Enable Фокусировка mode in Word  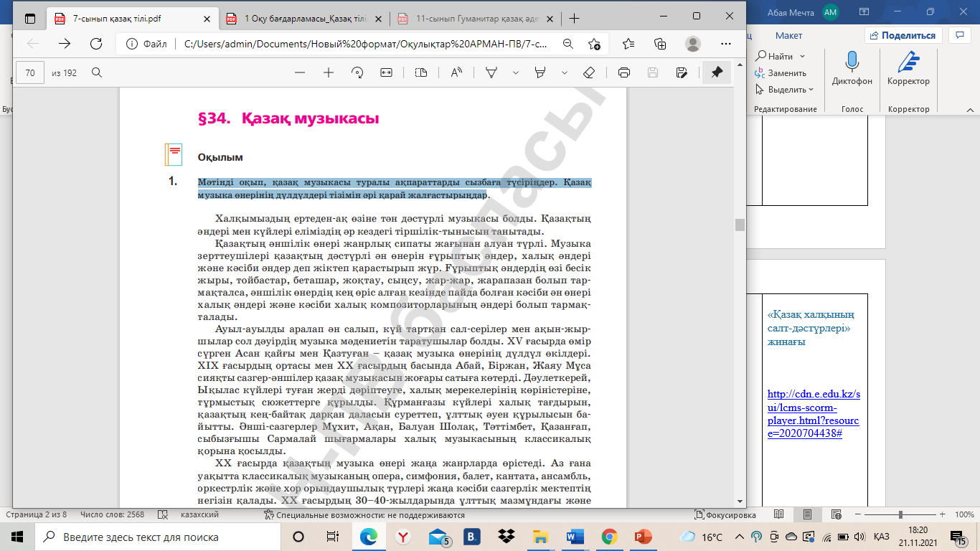coord(725,514)
